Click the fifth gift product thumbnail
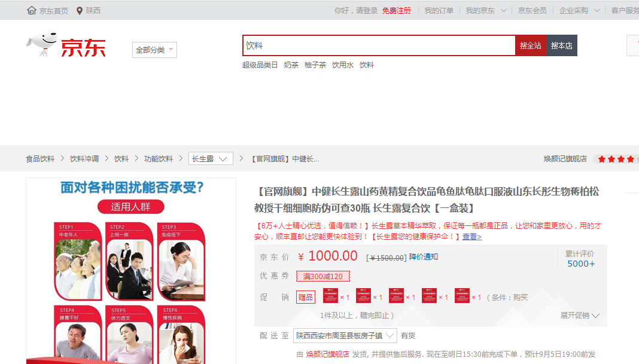 (462, 296)
